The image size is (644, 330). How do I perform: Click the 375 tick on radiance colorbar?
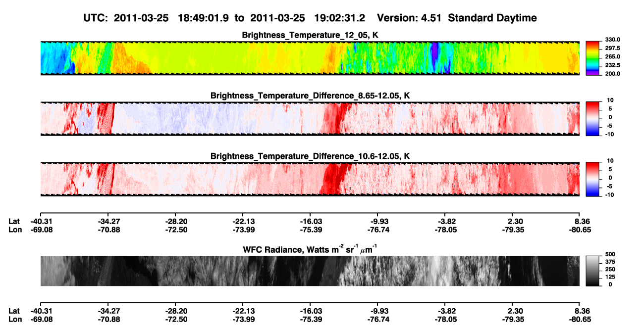(x=610, y=262)
